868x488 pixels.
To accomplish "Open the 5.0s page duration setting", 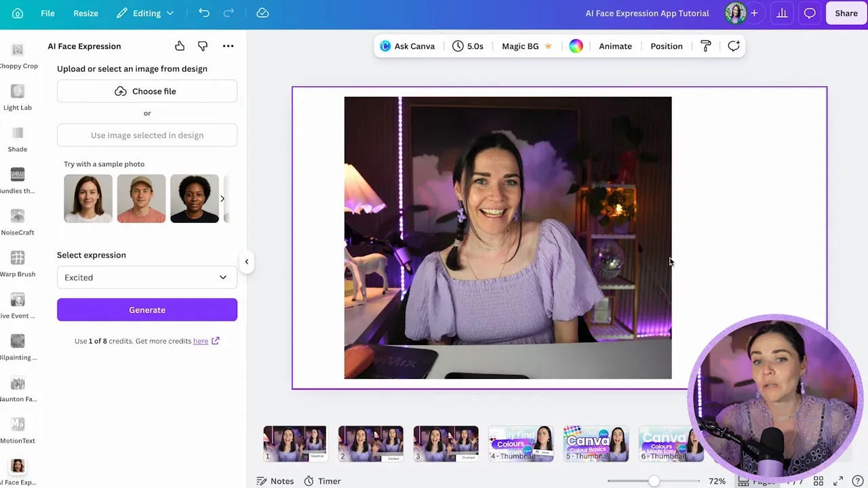I will tap(468, 46).
